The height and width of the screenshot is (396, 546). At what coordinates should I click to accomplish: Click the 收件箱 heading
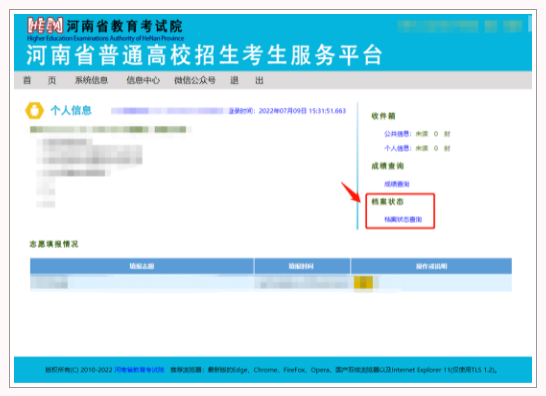pos(383,116)
